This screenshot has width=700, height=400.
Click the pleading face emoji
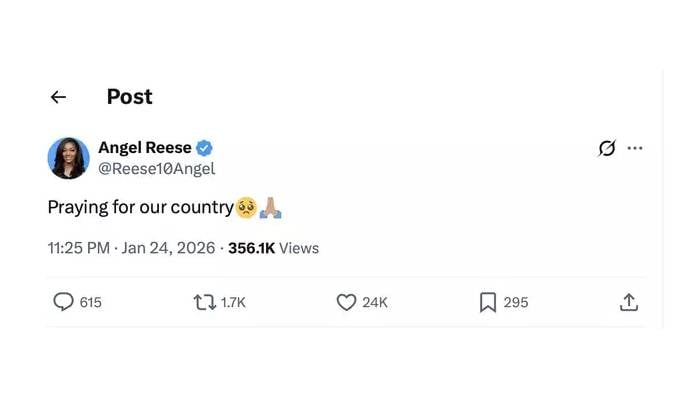pyautogui.click(x=245, y=208)
